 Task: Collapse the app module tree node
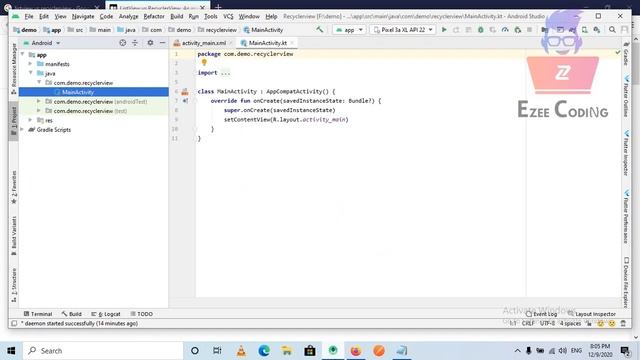coord(22,54)
